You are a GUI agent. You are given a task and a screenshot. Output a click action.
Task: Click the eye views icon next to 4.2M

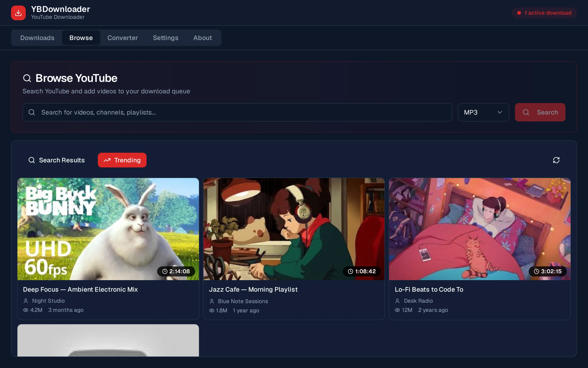coord(26,310)
